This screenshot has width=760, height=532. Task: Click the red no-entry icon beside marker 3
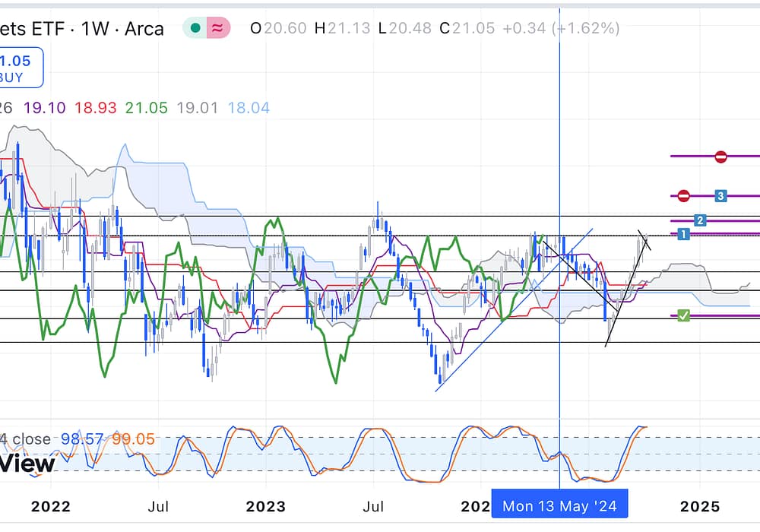tap(683, 196)
